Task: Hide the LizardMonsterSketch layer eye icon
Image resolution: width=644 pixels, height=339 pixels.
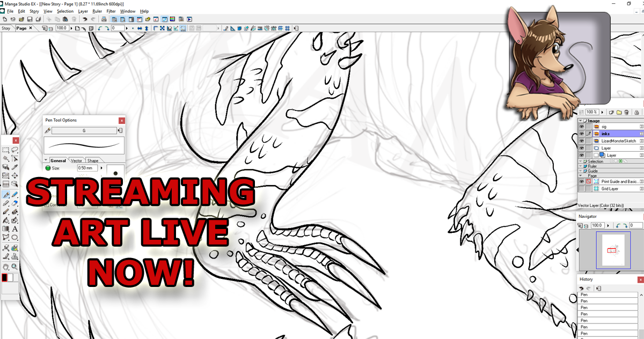Action: click(x=581, y=141)
